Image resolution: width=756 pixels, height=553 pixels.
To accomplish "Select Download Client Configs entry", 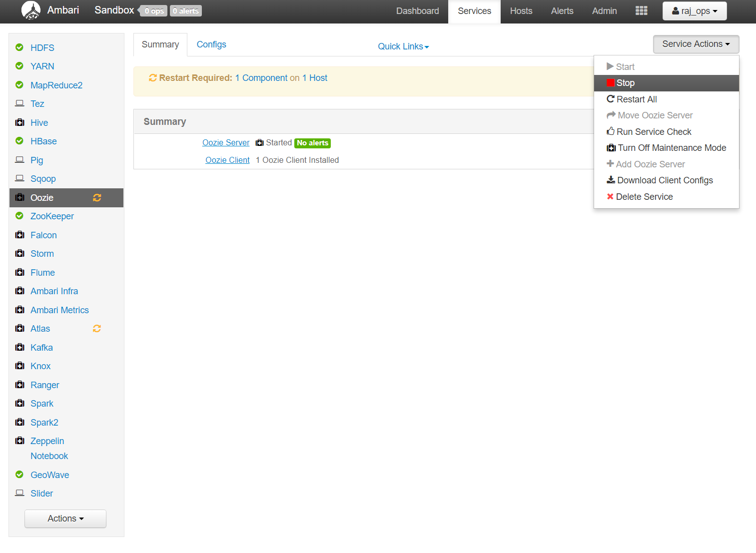I will pyautogui.click(x=667, y=180).
